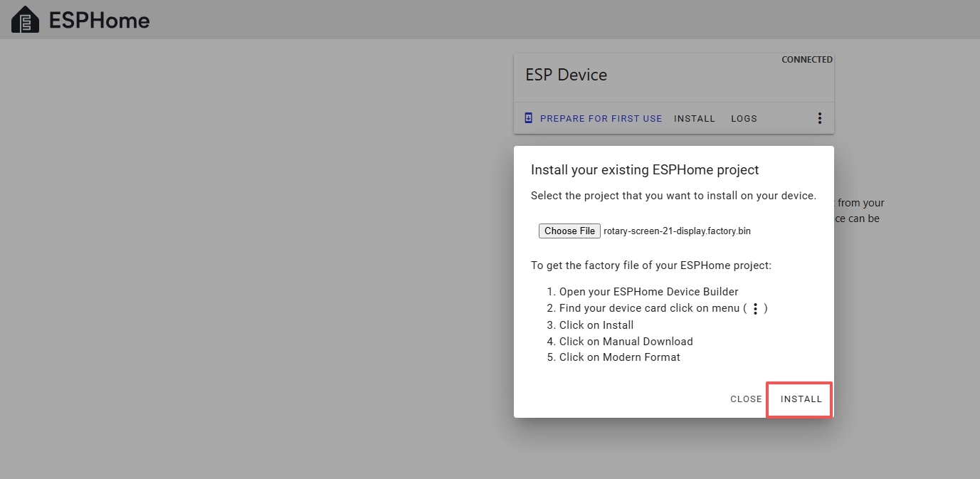Click the CONNECTED status label
Image resolution: width=980 pixels, height=479 pixels.
pos(806,60)
